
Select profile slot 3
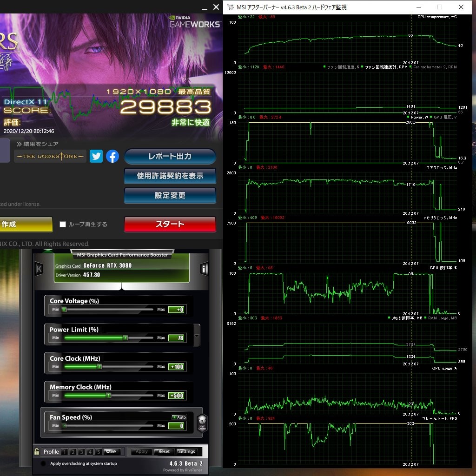(x=81, y=452)
